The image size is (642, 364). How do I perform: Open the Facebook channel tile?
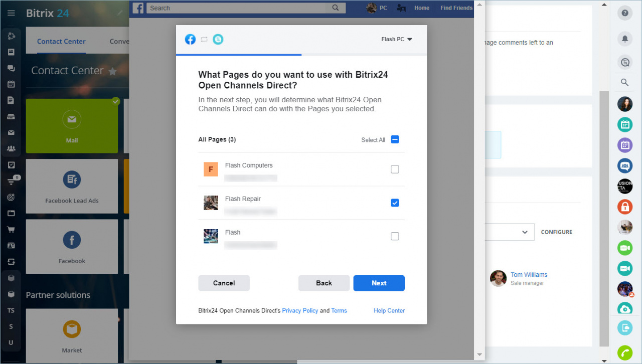(72, 247)
